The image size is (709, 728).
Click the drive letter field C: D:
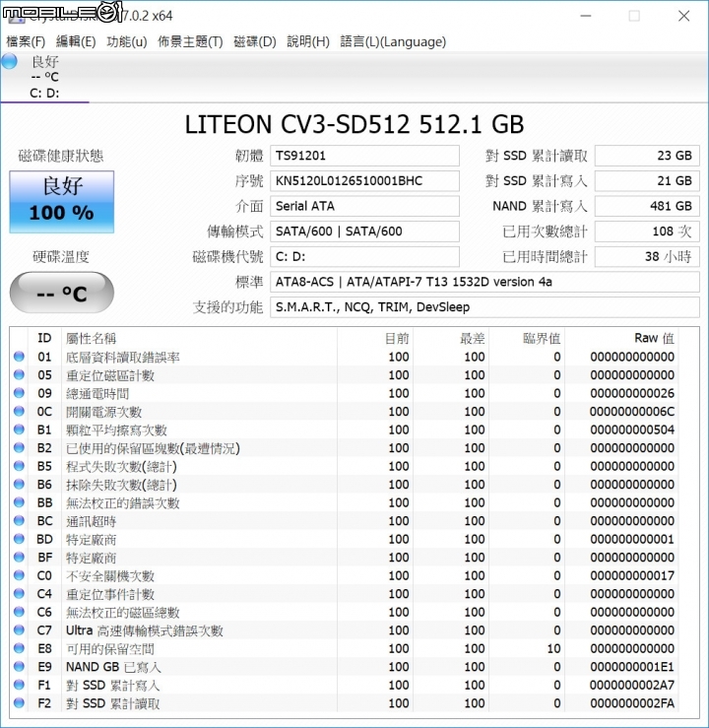pyautogui.click(x=364, y=257)
